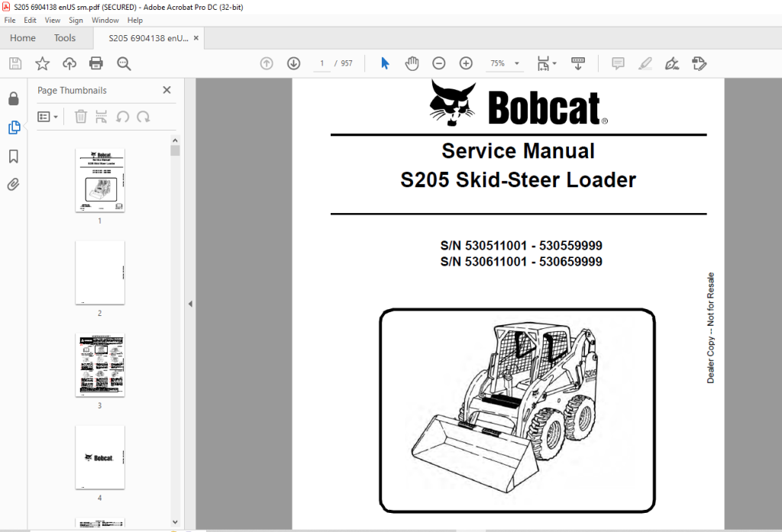This screenshot has width=782, height=532.
Task: Expand fit-page options dropdown arrow
Action: click(554, 63)
